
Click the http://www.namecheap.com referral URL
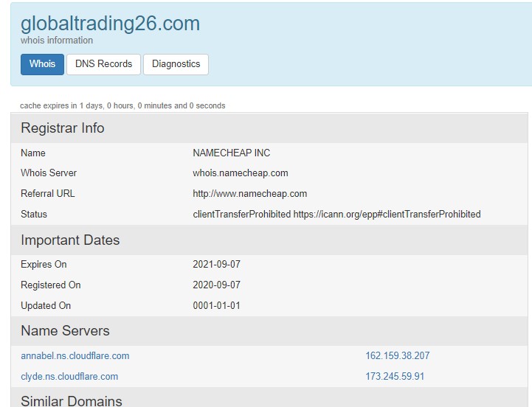249,194
